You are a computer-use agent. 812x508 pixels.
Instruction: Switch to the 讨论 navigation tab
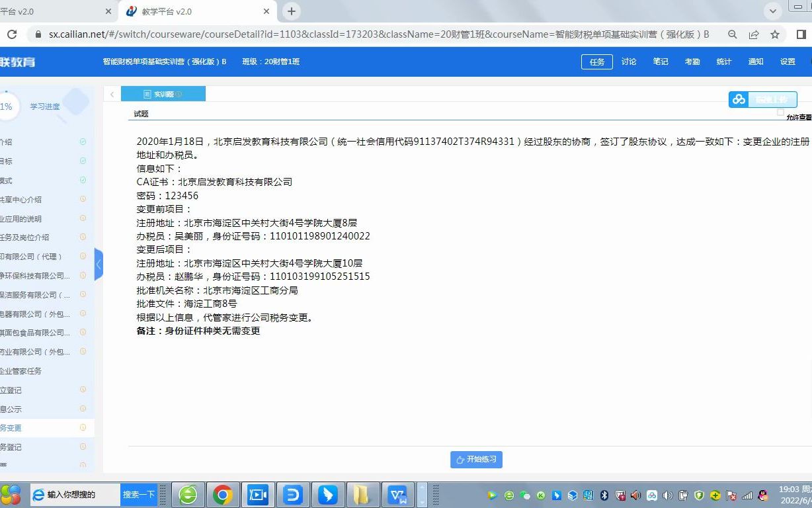tap(628, 62)
